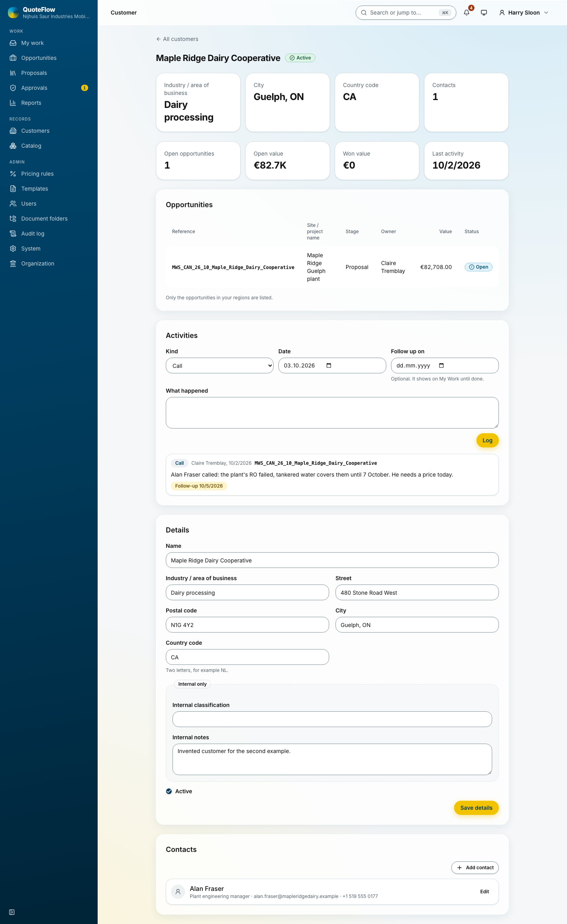Click the Opportunities briefcase icon
This screenshot has width=567, height=924.
pyautogui.click(x=13, y=58)
